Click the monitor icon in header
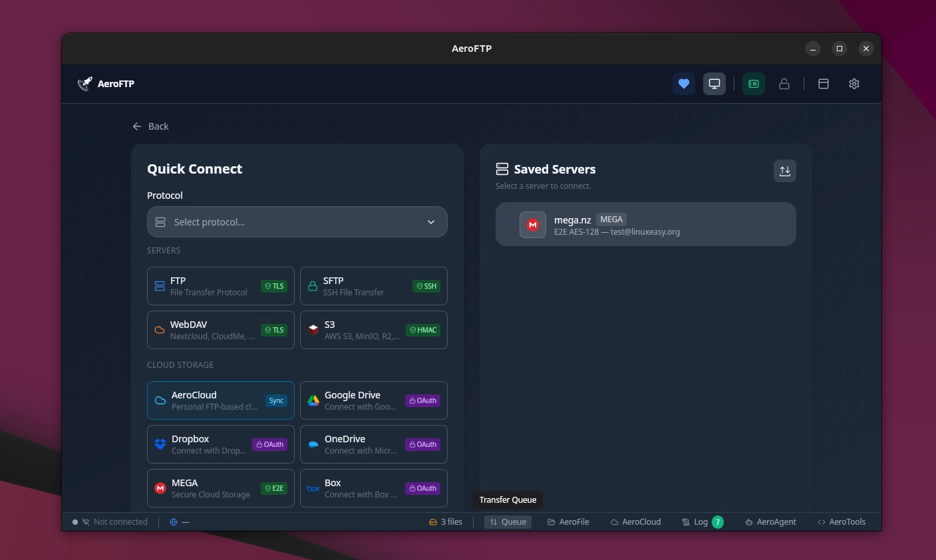Image resolution: width=936 pixels, height=560 pixels. pos(714,84)
